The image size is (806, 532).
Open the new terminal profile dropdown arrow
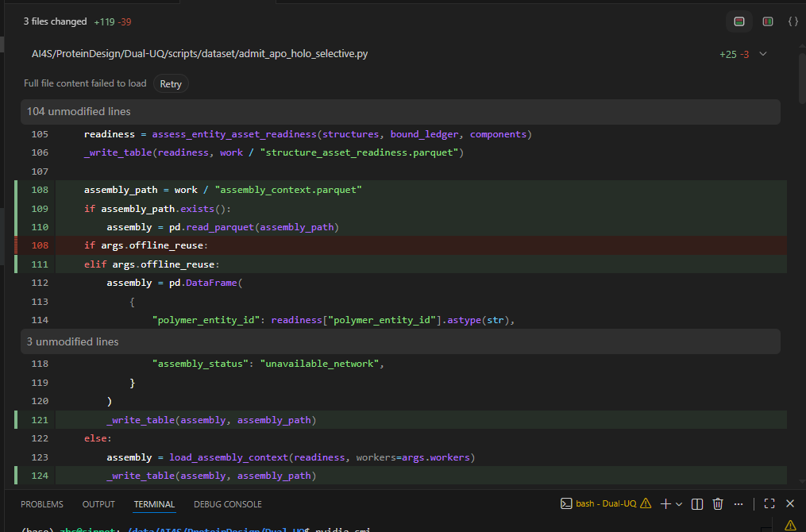679,504
